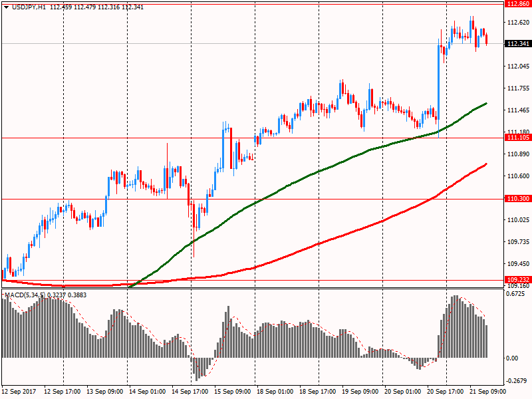
Task: Click the 14 Sep 17:00 time label
Action: coord(190,391)
